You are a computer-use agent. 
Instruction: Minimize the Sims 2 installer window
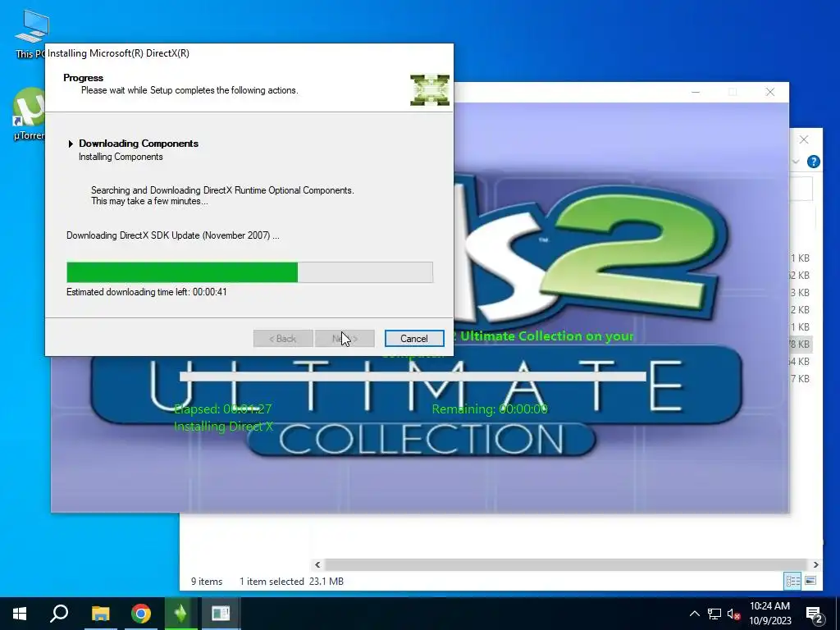[x=696, y=92]
